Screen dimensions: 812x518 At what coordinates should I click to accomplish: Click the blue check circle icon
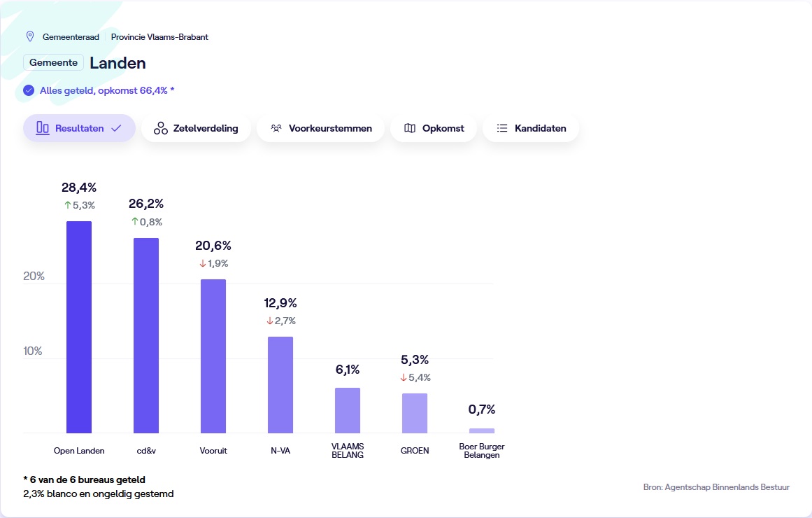click(29, 90)
